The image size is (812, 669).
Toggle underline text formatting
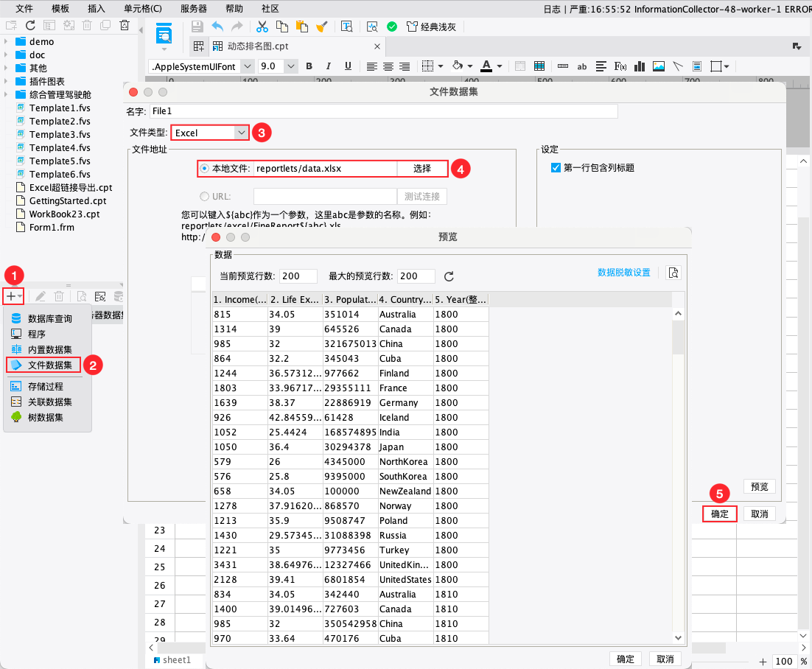click(x=348, y=66)
